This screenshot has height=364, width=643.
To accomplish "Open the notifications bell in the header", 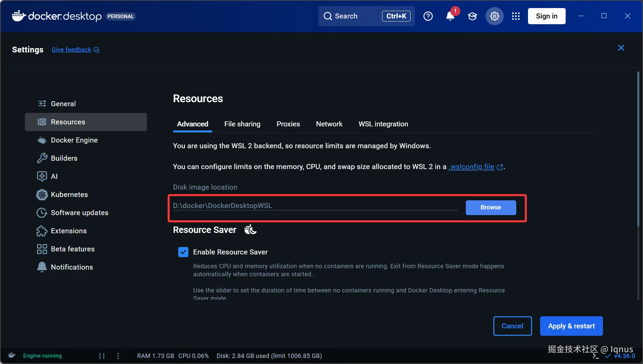I will (x=450, y=16).
